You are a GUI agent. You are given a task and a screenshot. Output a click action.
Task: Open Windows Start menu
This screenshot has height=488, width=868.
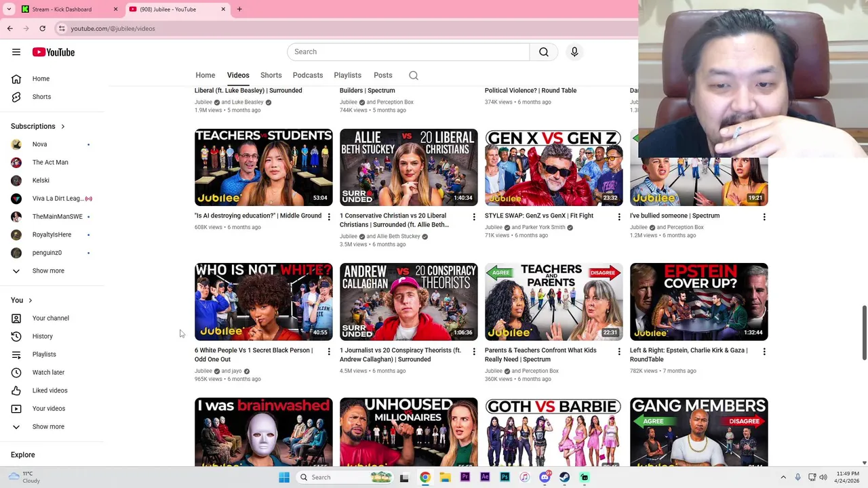pos(284,477)
